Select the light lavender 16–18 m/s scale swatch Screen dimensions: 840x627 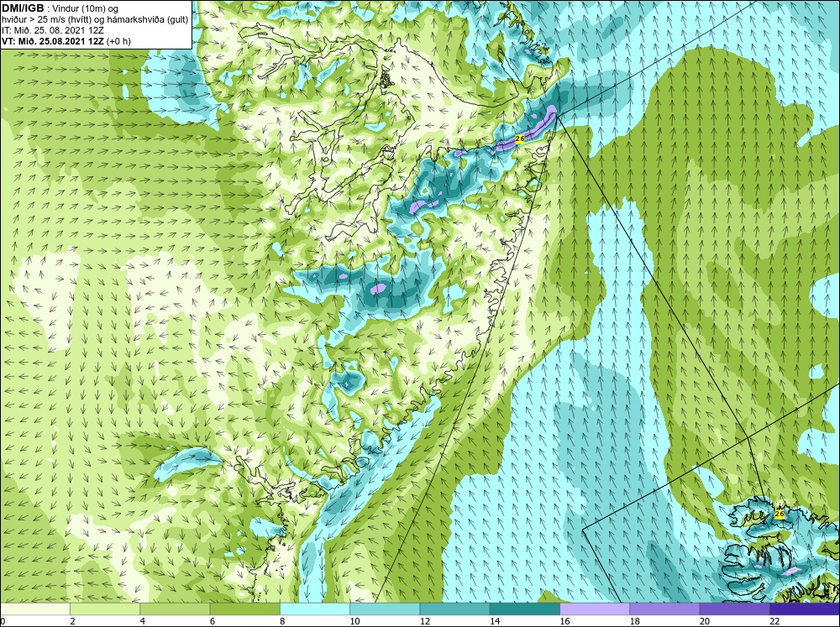coord(595,609)
